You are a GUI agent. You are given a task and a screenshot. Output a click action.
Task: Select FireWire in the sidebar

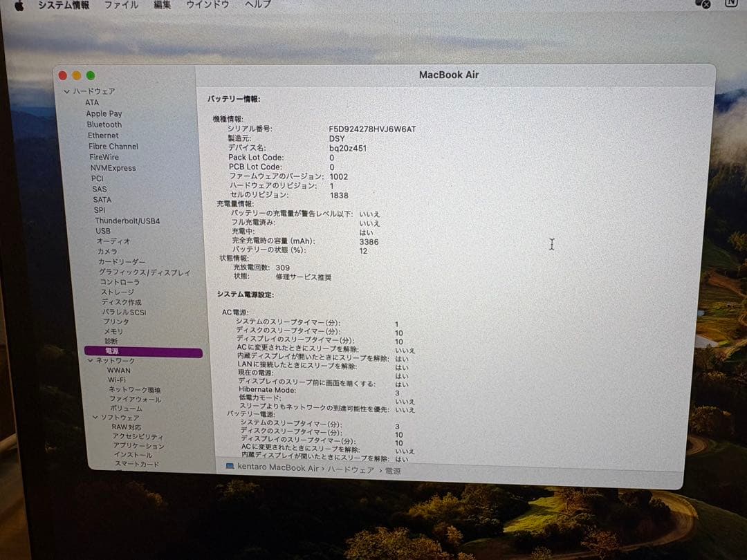click(104, 157)
